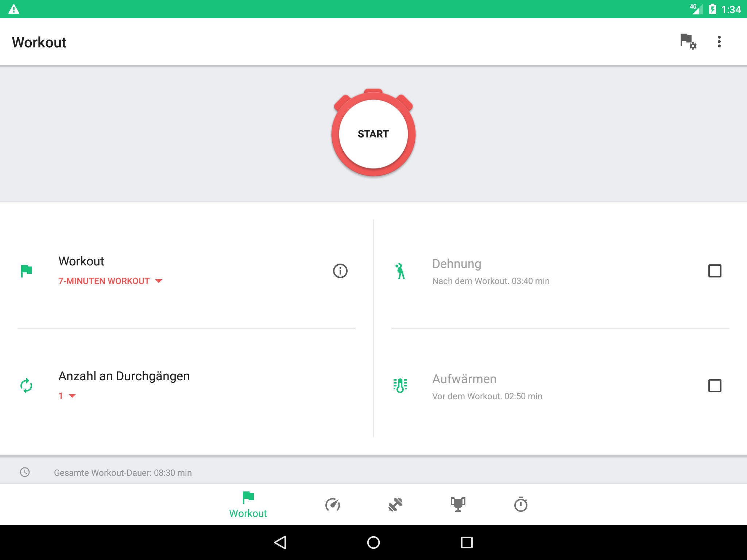The image size is (747, 560).
Task: Click the Workout heading above 7-MINUTEN WORKOUT
Action: click(x=81, y=261)
